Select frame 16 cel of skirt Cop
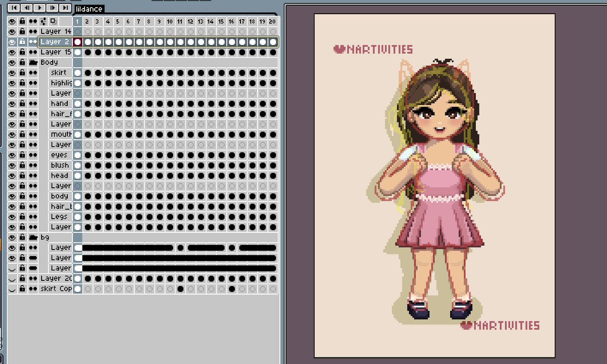The height and width of the screenshot is (364, 607). (232, 289)
